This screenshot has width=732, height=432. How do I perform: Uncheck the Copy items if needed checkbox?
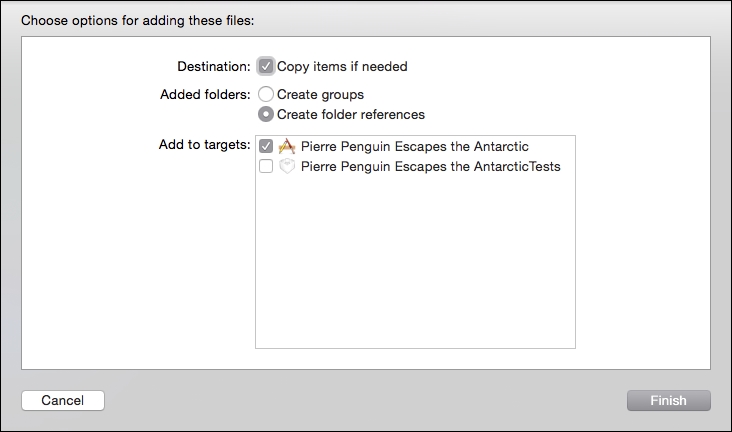point(266,66)
